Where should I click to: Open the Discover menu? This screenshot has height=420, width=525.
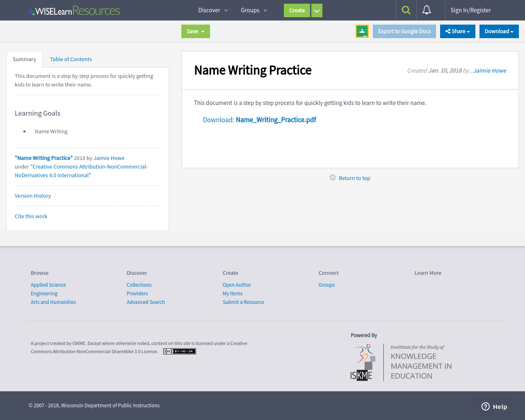coord(213,10)
